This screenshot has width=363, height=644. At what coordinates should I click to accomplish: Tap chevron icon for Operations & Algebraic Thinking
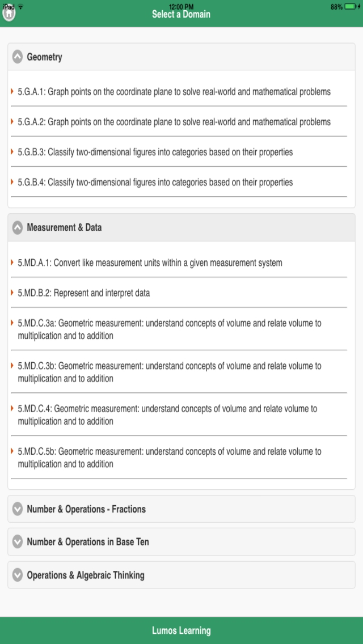pos(18,575)
